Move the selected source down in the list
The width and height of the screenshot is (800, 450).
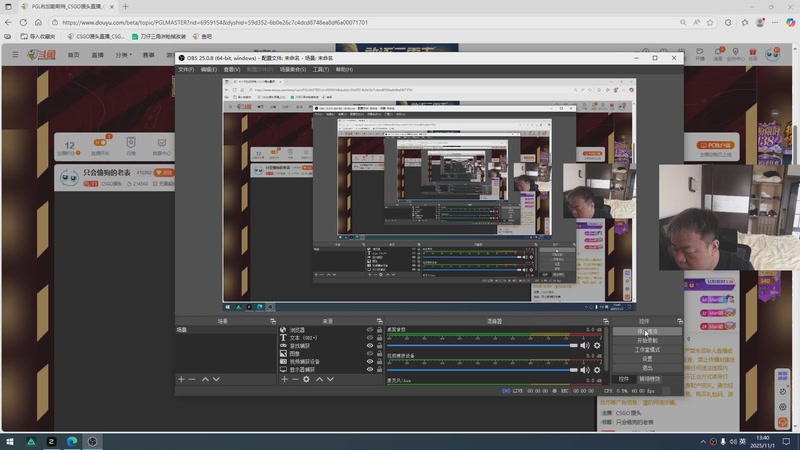point(331,379)
